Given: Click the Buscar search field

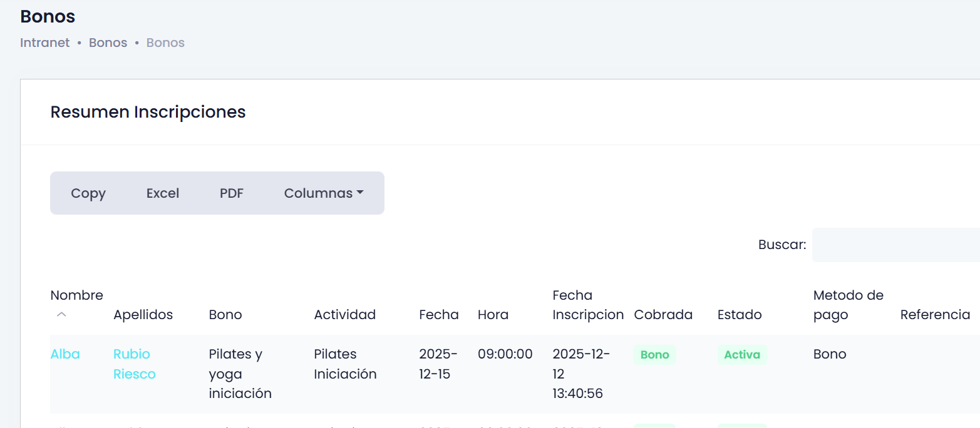Looking at the screenshot, I should tap(895, 245).
